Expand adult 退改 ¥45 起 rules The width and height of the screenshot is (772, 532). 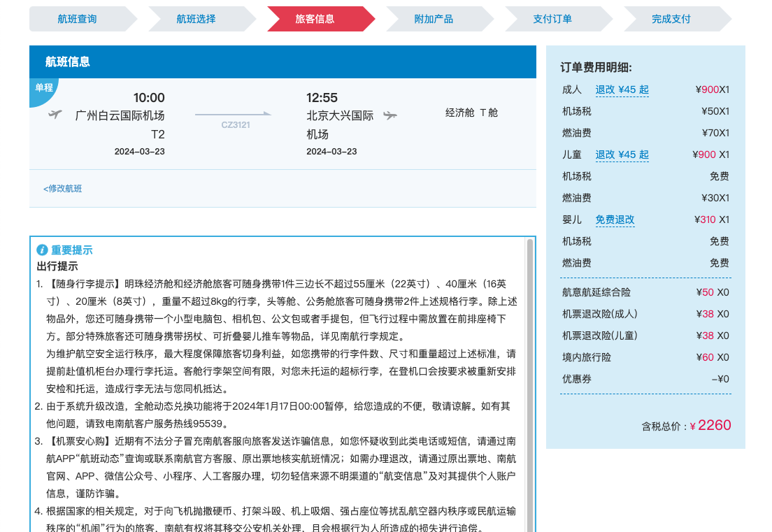click(x=622, y=89)
